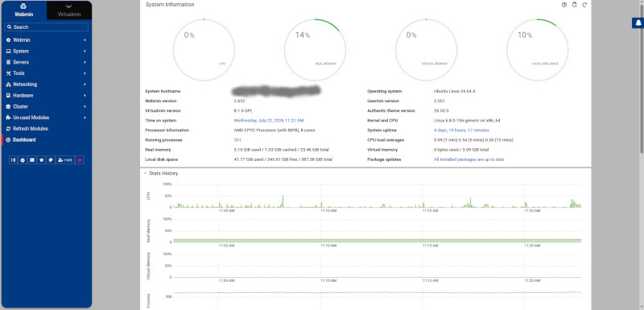Open favorites star in sidebar toolbar

[42, 160]
